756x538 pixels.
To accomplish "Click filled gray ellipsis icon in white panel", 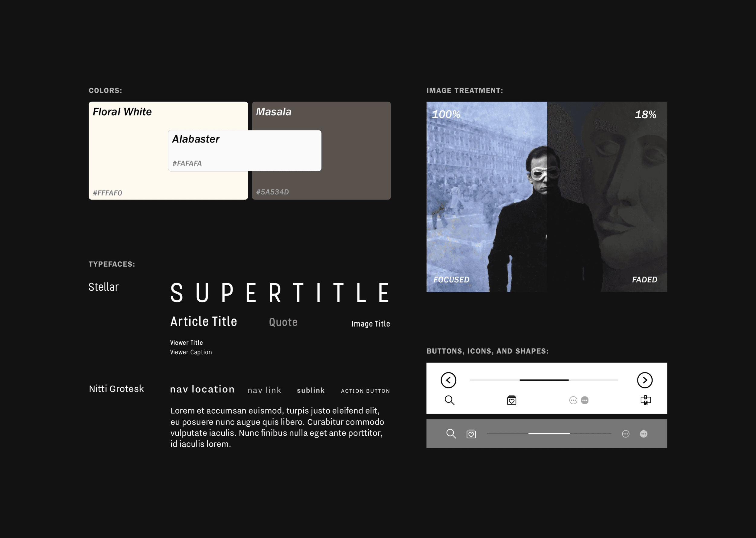I will (585, 400).
